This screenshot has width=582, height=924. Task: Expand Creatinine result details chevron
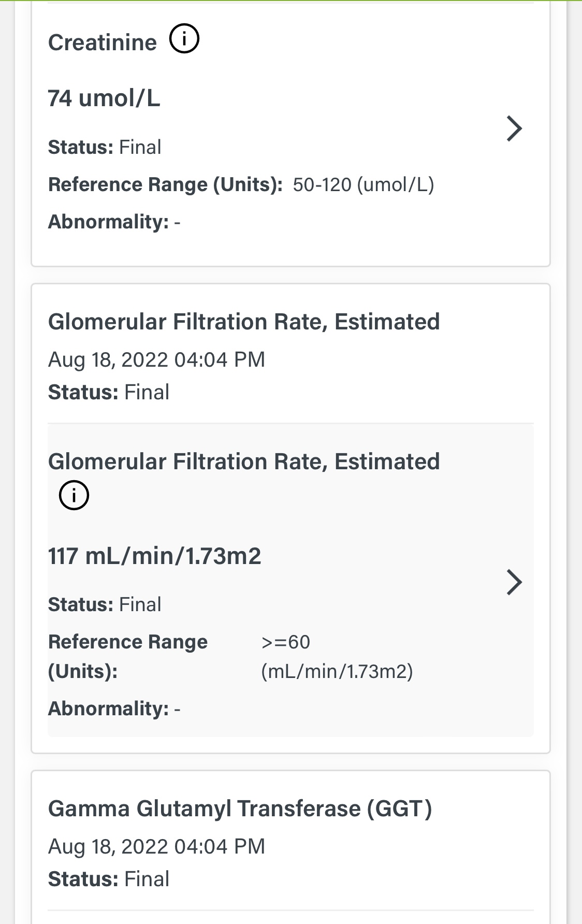point(514,128)
